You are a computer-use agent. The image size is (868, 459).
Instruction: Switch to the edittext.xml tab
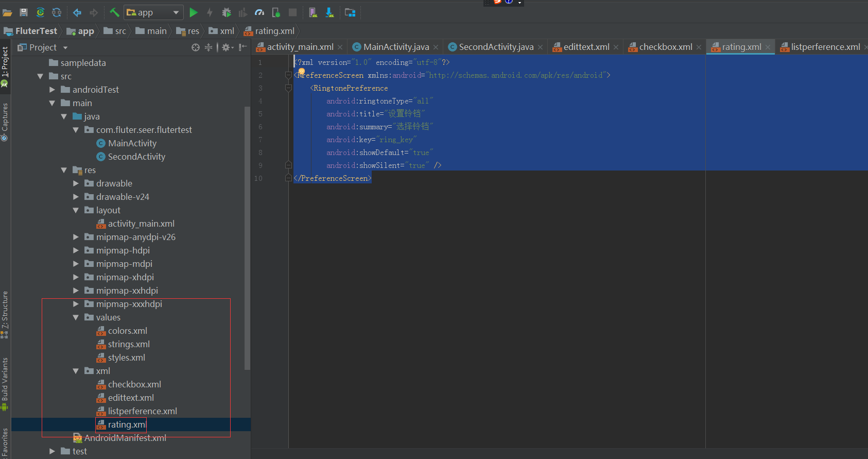coord(586,47)
